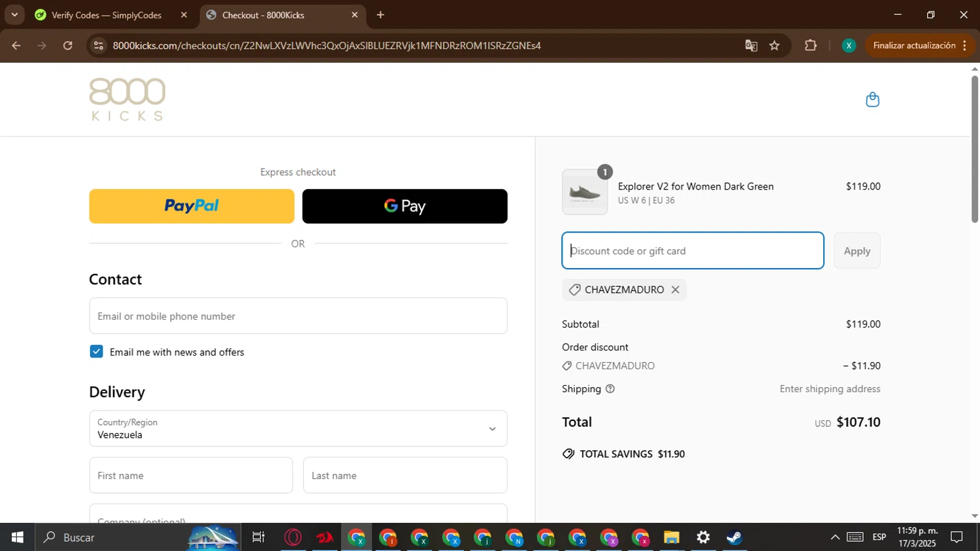980x551 pixels.
Task: Open Chrome profile N on the taskbar
Action: tap(514, 537)
